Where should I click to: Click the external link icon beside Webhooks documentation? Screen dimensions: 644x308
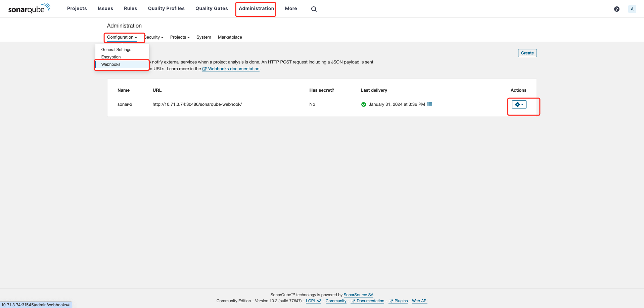point(204,69)
